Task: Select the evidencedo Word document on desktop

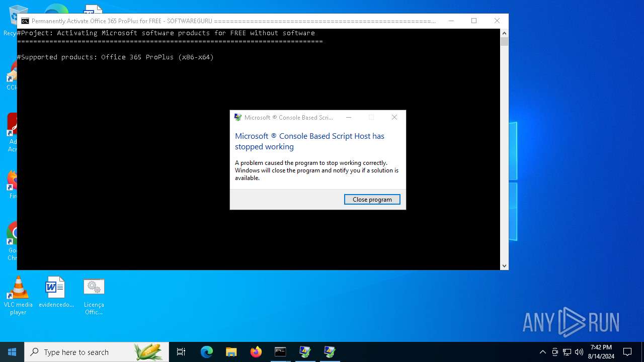Action: tap(56, 293)
